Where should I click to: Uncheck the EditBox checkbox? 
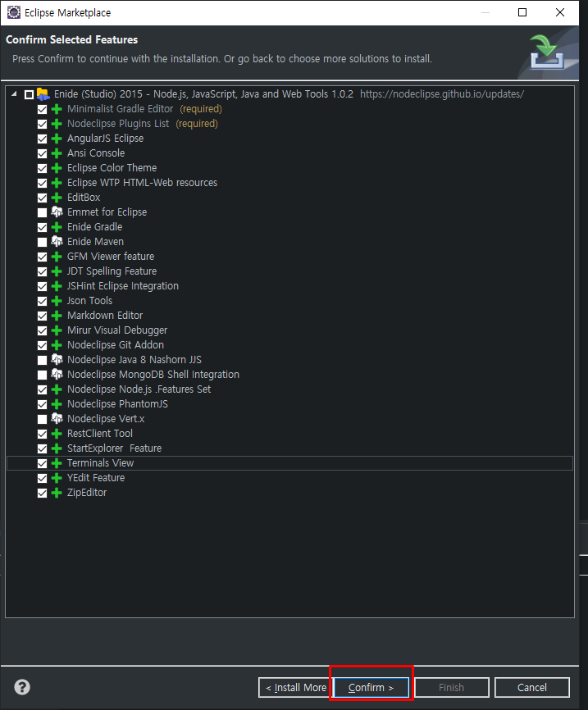pyautogui.click(x=42, y=198)
